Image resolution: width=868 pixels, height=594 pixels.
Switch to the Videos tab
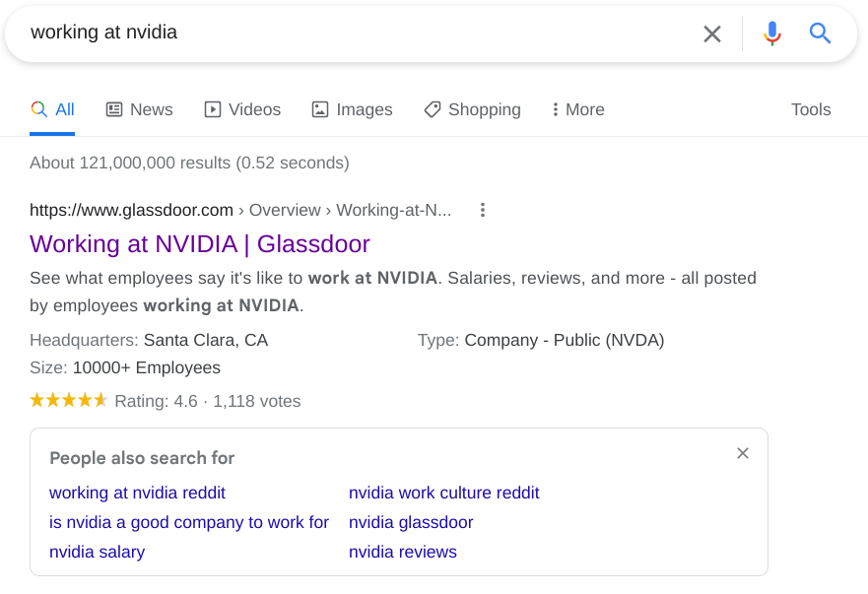(x=242, y=109)
